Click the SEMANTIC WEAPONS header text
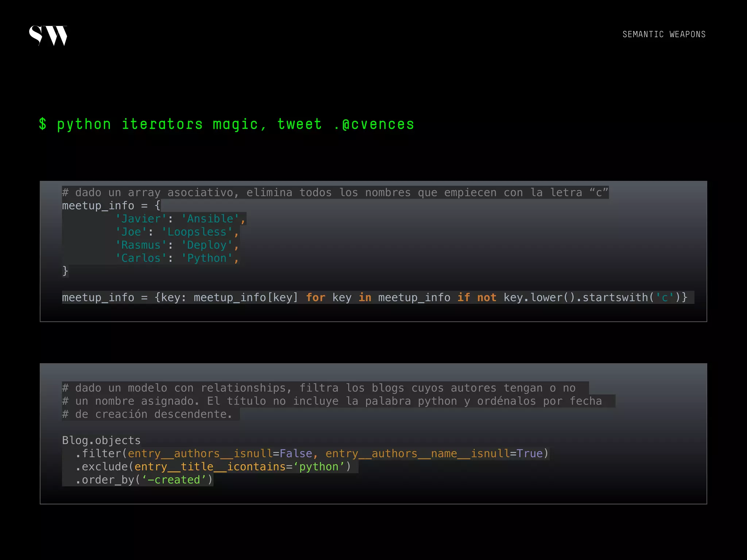This screenshot has height=560, width=747. pyautogui.click(x=664, y=34)
